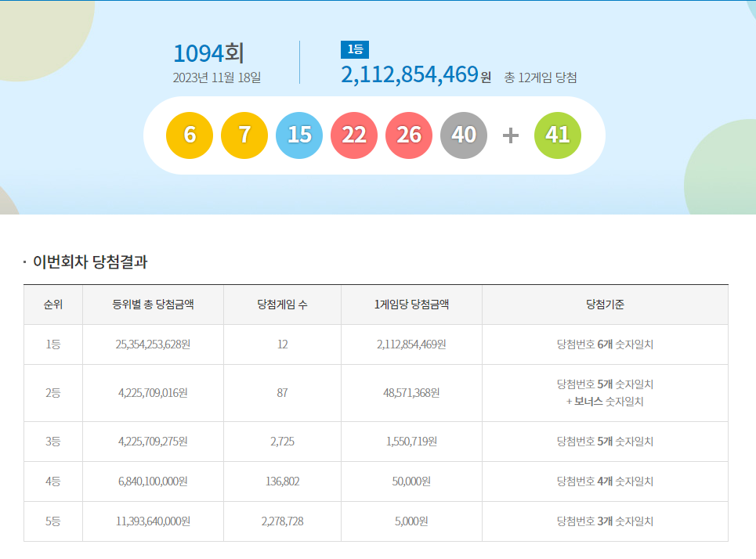This screenshot has height=559, width=756.
Task: Click the red lotto ball 26
Action: tap(409, 135)
